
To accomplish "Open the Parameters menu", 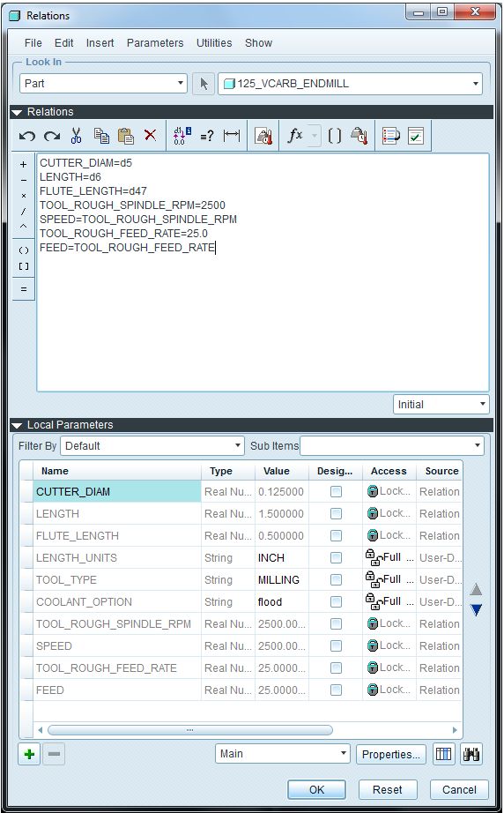I will pyautogui.click(x=155, y=43).
